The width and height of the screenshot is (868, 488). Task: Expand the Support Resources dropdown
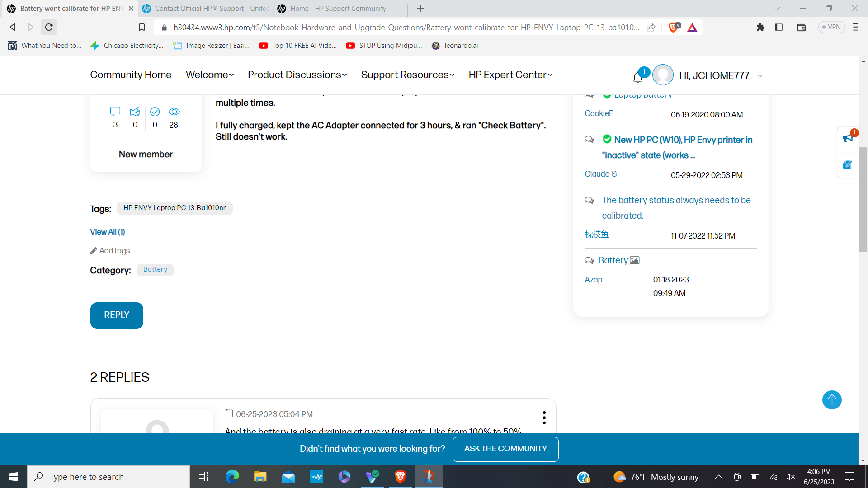pos(407,75)
